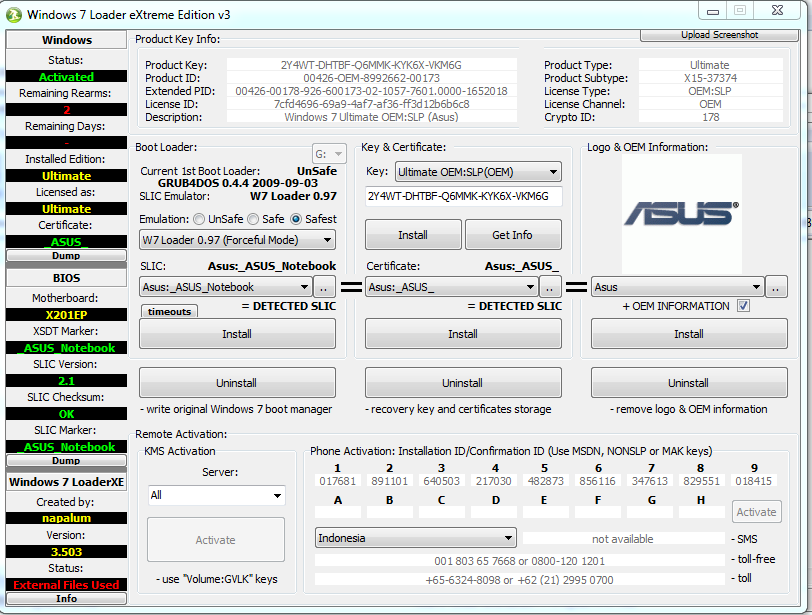Click the app icon in the title bar

[x=14, y=14]
